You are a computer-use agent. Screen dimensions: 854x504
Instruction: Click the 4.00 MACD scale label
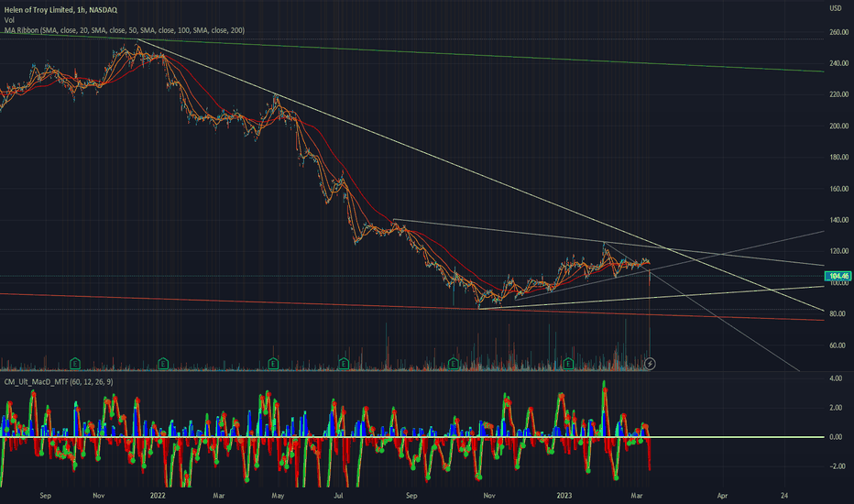pos(836,378)
